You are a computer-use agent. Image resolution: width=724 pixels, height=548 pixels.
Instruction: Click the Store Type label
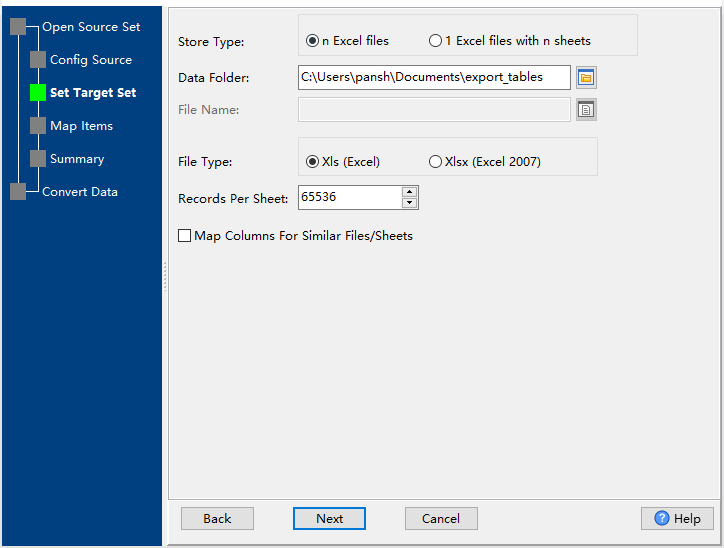[211, 42]
